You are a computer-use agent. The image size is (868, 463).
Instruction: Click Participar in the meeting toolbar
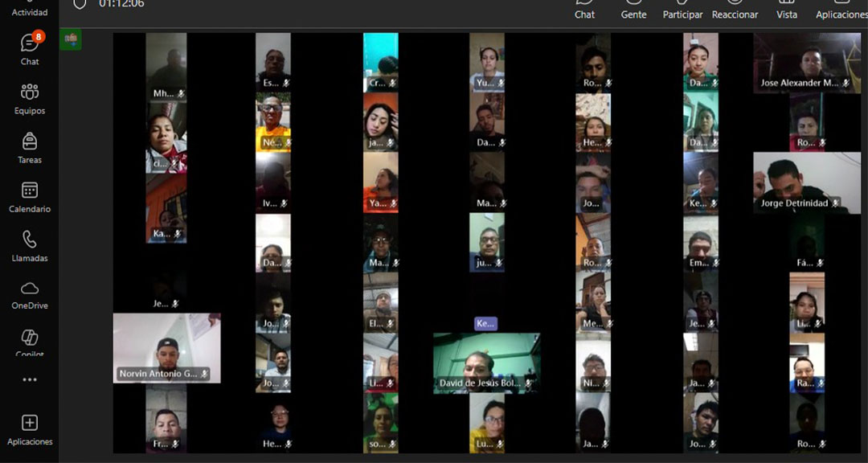[682, 10]
